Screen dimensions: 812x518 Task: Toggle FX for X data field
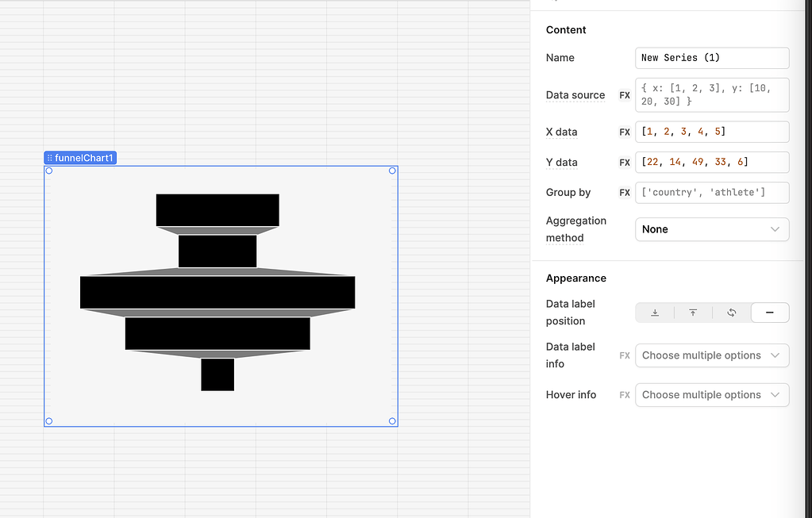pyautogui.click(x=625, y=132)
